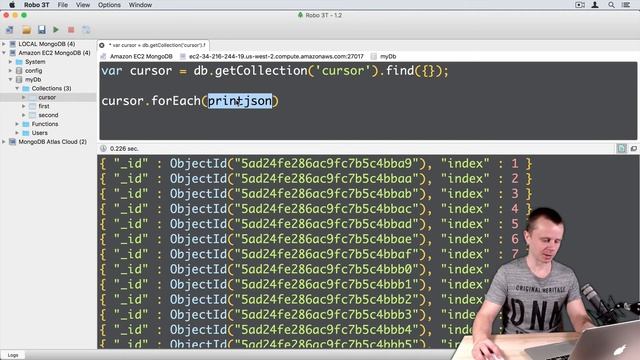640x360 pixels.
Task: Click in the query editor on var cursor line
Action: coord(275,71)
